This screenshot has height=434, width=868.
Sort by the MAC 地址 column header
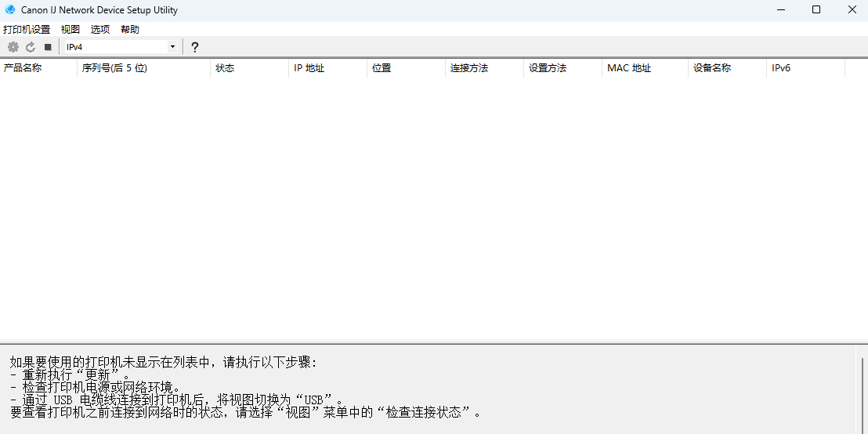click(x=645, y=68)
